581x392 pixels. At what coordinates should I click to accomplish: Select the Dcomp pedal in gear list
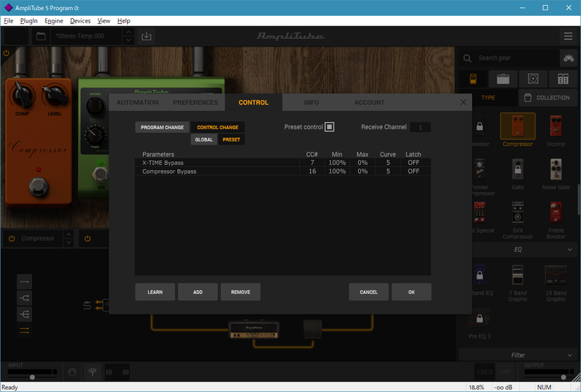[x=556, y=126]
